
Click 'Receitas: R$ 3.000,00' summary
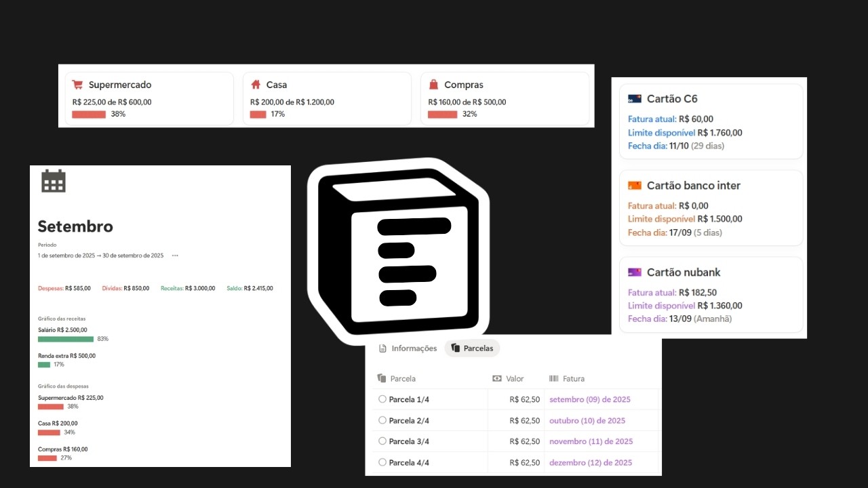(188, 288)
